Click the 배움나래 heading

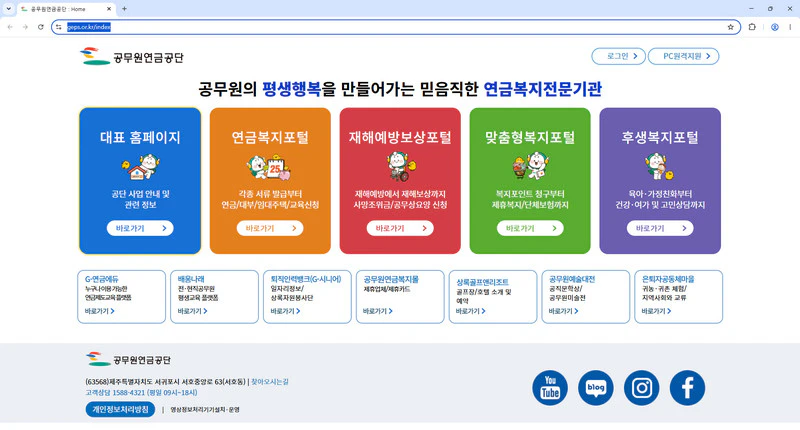[191, 279]
